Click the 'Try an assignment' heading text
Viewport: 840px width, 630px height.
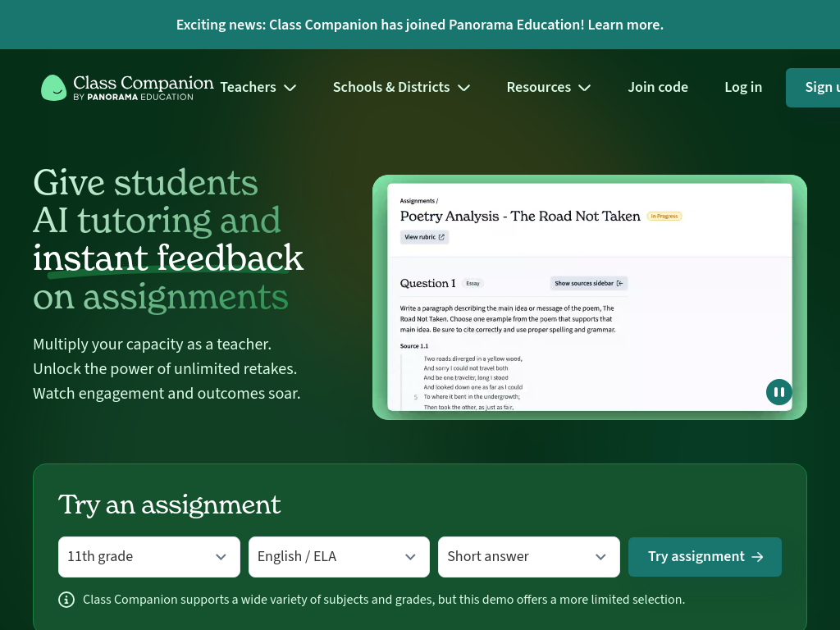pos(169,504)
